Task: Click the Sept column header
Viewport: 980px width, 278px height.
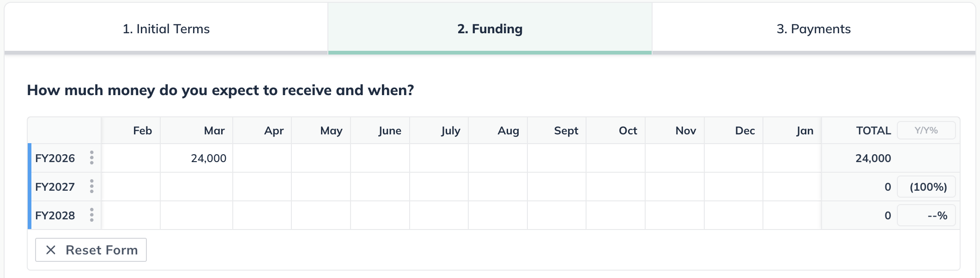Action: (x=565, y=130)
